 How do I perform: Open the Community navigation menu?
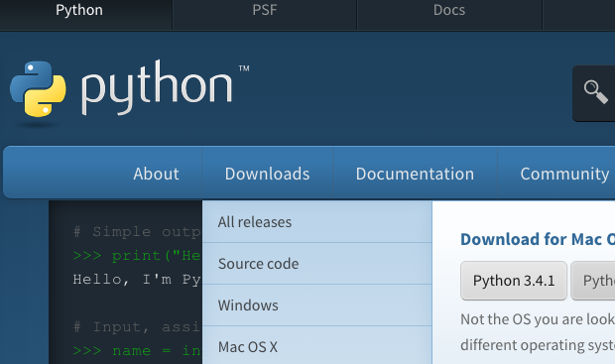point(564,174)
